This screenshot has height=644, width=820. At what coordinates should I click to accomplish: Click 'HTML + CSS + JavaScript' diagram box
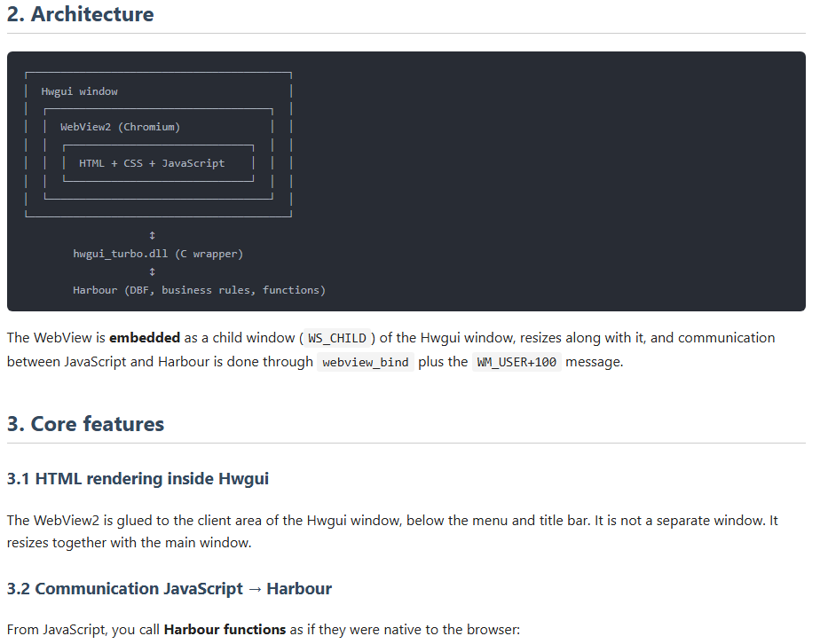(159, 163)
